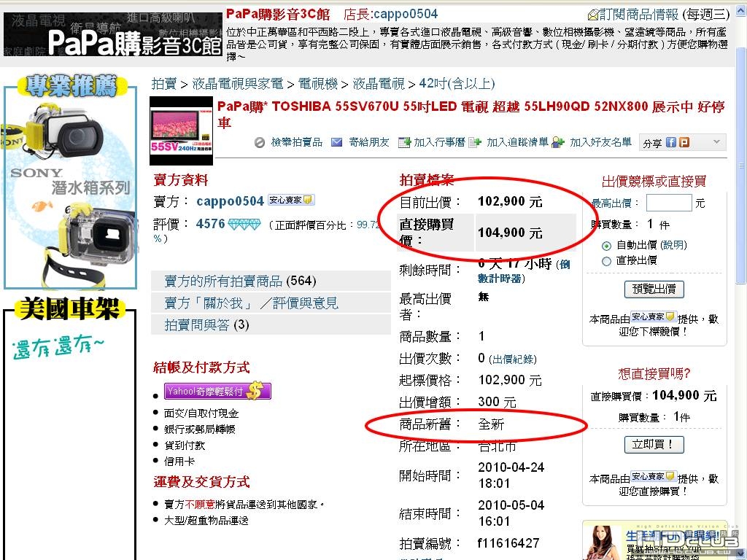Open the 說明 link beside 自動出價

point(673,245)
